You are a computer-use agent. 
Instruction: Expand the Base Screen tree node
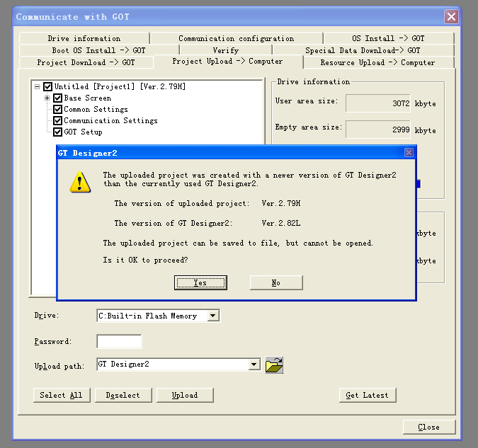(47, 98)
